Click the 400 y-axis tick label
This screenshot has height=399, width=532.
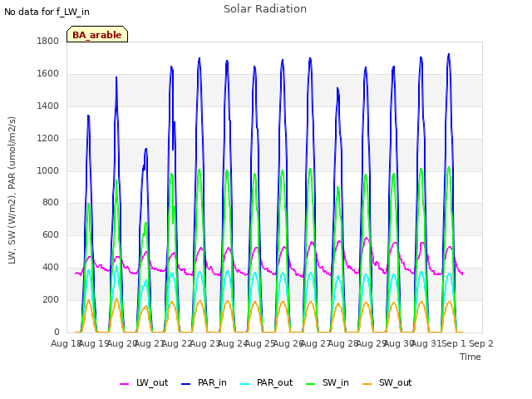tap(51, 268)
